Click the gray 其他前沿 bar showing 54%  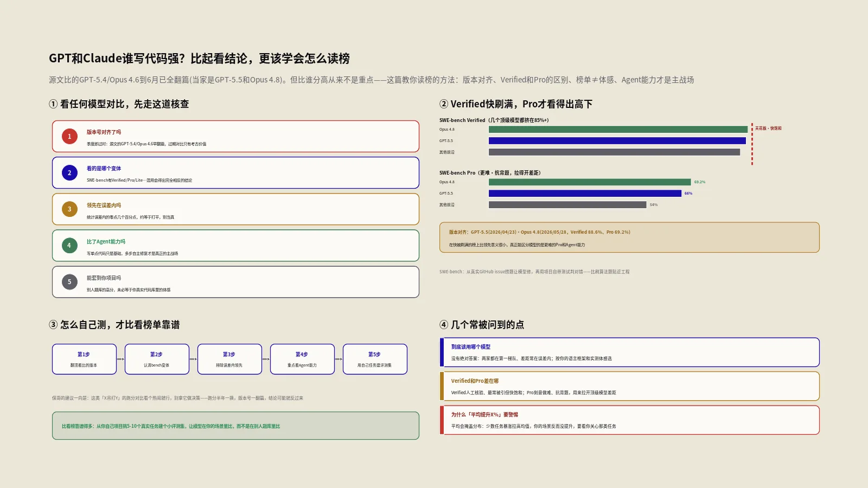pos(567,205)
